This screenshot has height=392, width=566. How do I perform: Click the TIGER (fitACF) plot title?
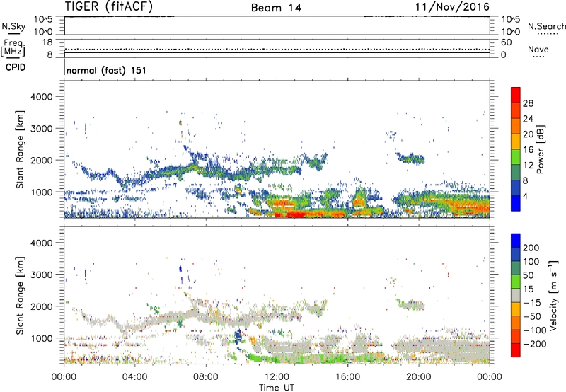109,6
